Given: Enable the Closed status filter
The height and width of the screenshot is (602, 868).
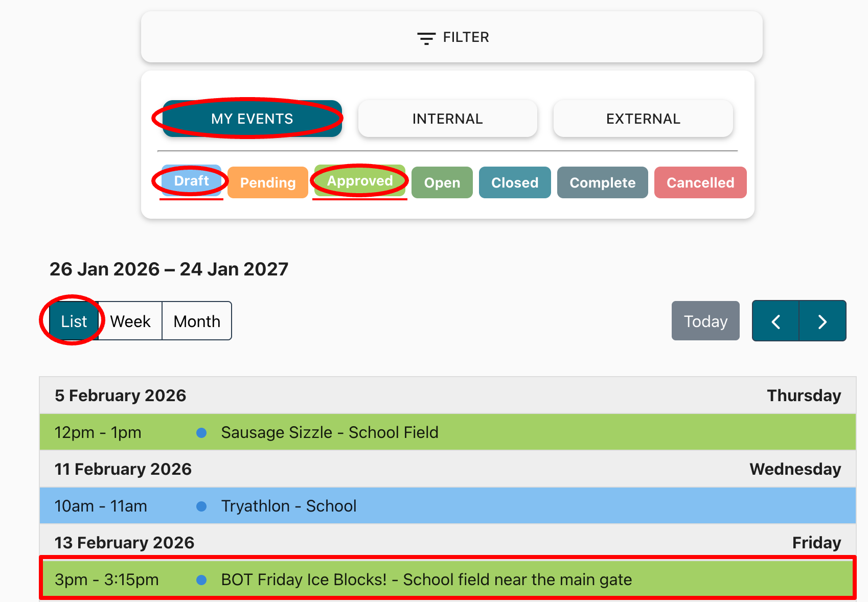Looking at the screenshot, I should tap(515, 182).
